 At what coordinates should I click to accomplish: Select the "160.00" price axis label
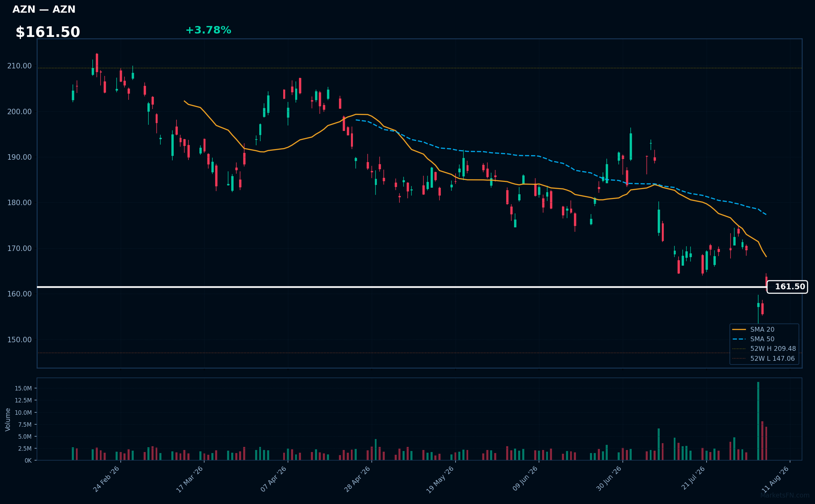[19, 294]
